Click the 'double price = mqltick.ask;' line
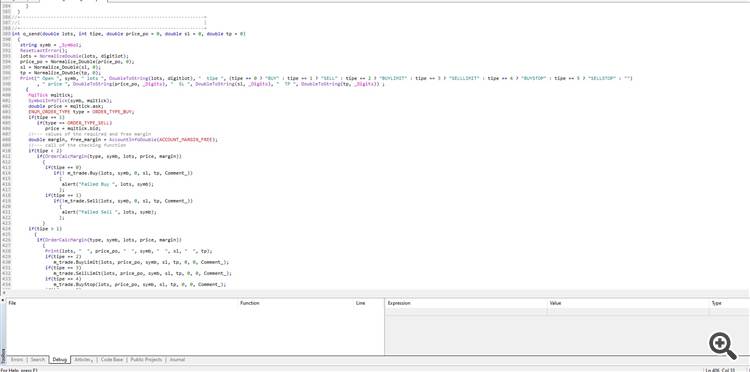 65,106
